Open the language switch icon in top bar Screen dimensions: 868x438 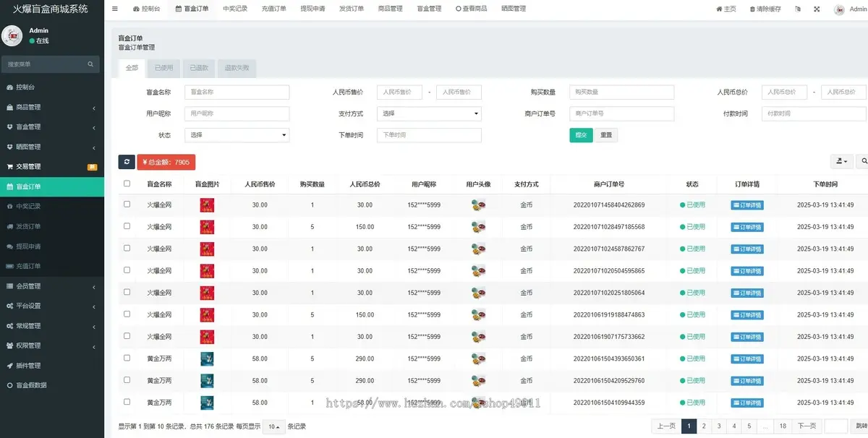pyautogui.click(x=798, y=9)
